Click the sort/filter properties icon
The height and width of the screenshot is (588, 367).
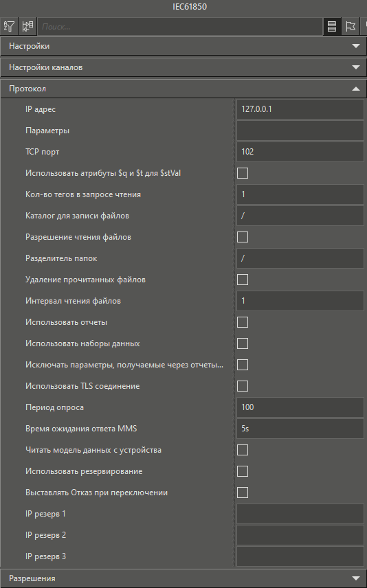point(9,26)
